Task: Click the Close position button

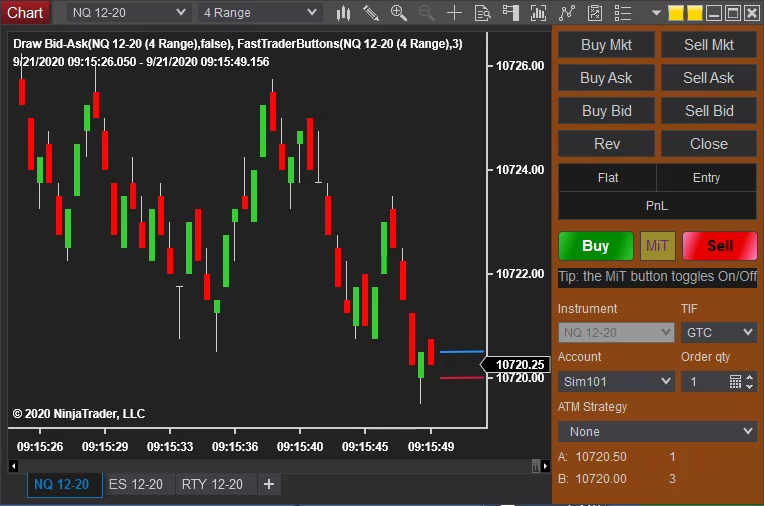Action: click(x=708, y=144)
